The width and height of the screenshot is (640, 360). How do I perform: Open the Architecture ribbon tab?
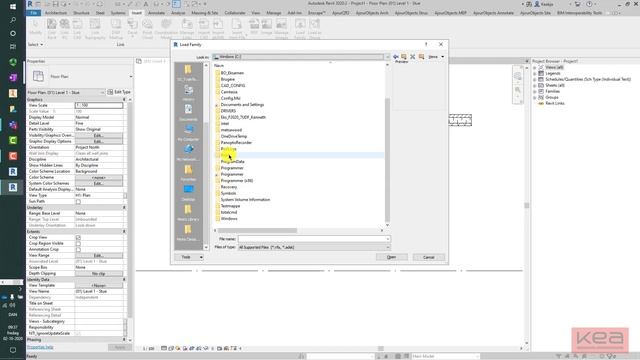pos(56,13)
